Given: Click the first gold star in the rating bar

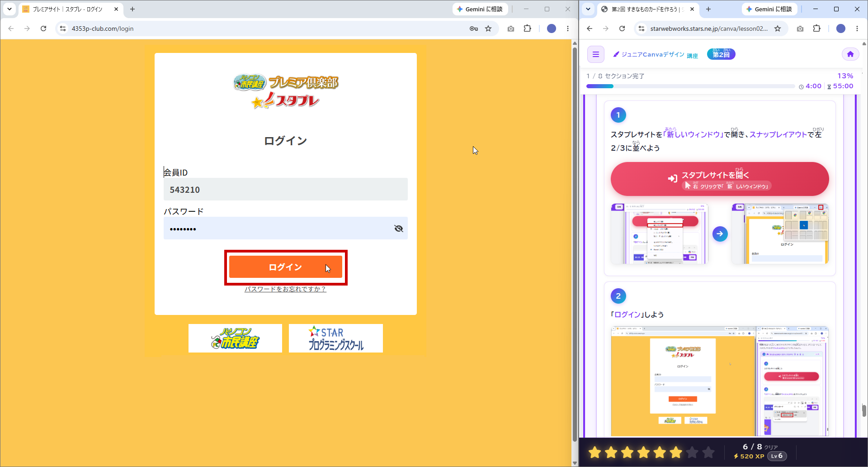Looking at the screenshot, I should [x=595, y=452].
